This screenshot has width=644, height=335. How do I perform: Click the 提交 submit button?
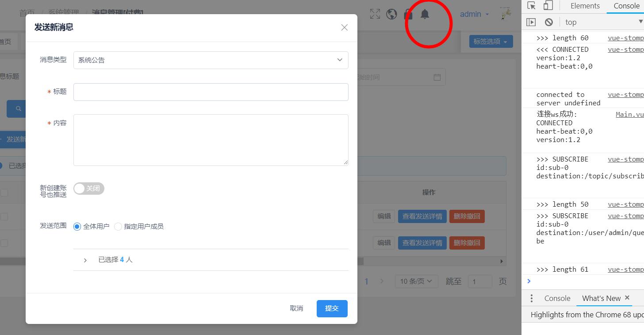(332, 308)
